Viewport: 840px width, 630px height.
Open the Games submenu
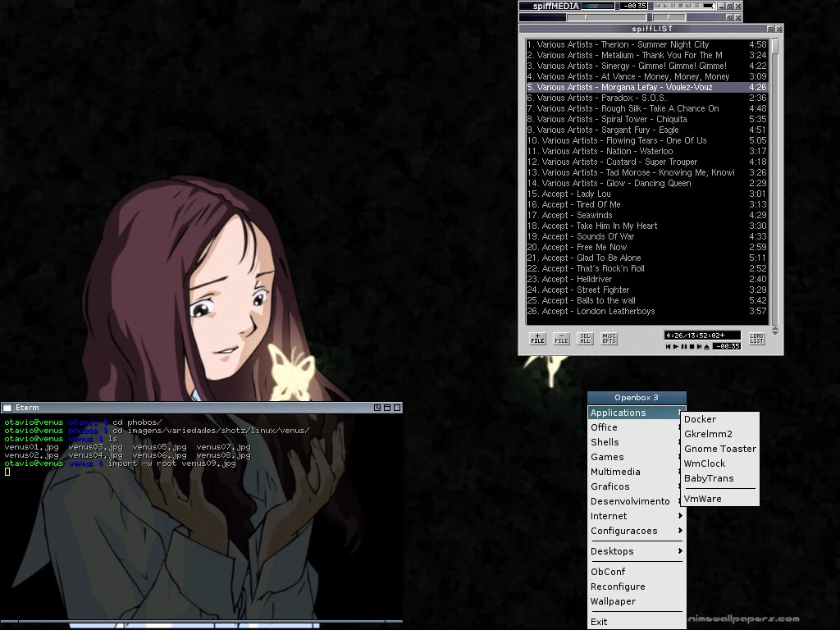[x=637, y=457]
